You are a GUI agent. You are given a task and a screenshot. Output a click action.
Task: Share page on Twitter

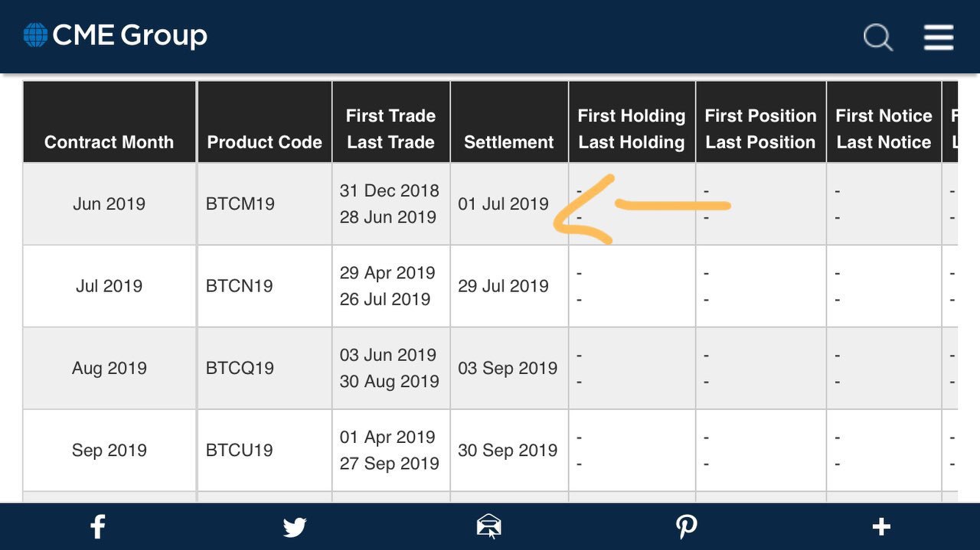click(294, 527)
